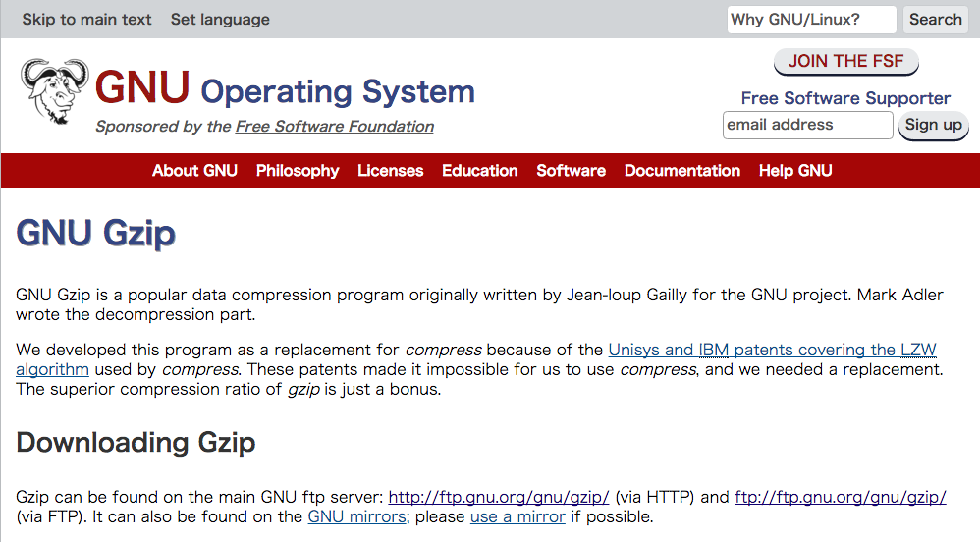Follow the Skip to main text link

click(86, 20)
